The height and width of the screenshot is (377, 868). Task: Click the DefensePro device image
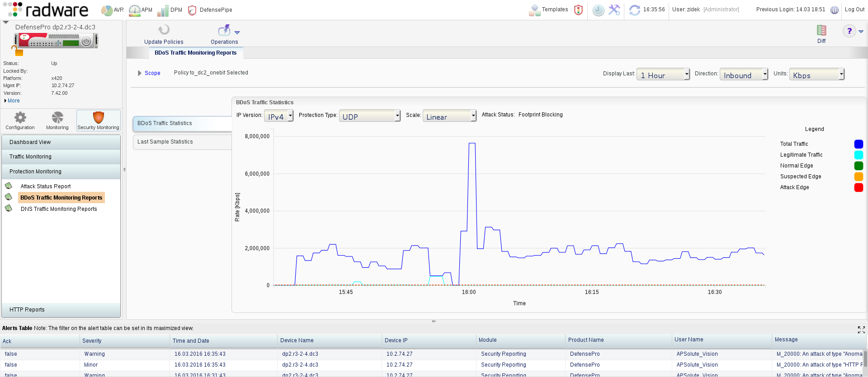[x=57, y=41]
